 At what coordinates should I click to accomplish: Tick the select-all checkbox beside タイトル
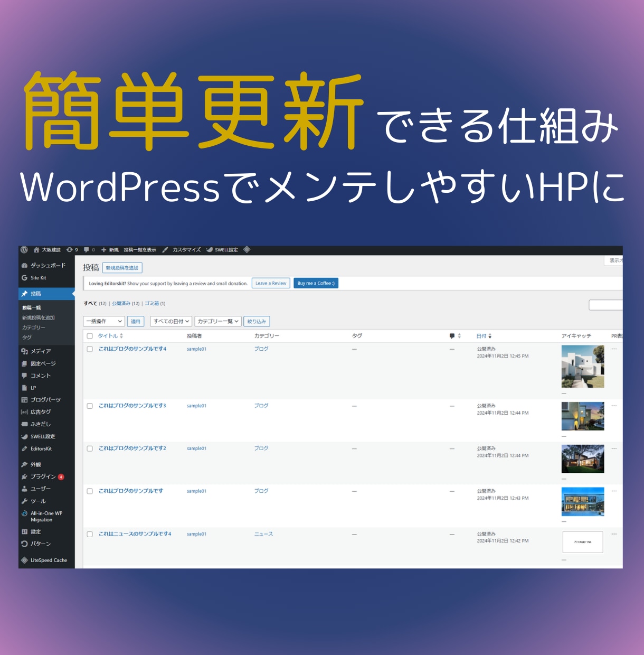tap(90, 336)
